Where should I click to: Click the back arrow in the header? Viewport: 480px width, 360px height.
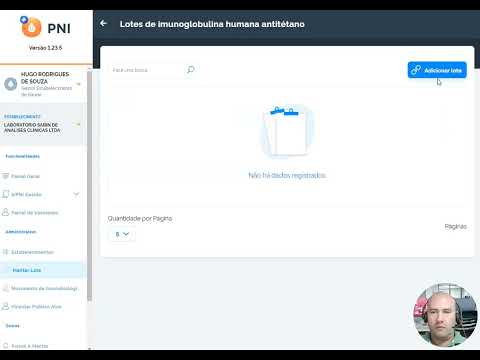(x=103, y=23)
